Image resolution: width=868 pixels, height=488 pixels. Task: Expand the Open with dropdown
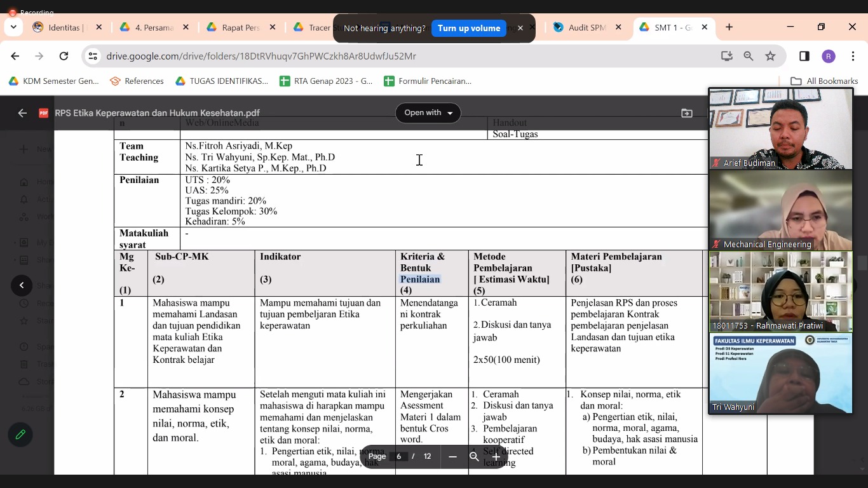pyautogui.click(x=428, y=113)
